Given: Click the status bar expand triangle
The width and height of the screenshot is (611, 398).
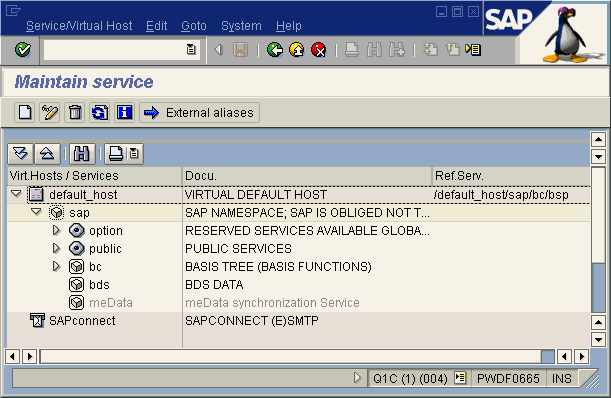Looking at the screenshot, I should (357, 378).
